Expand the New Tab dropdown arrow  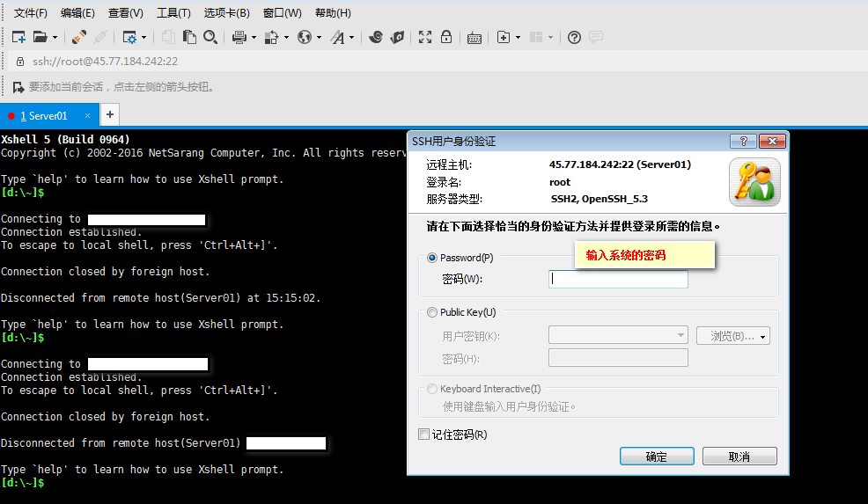point(519,38)
